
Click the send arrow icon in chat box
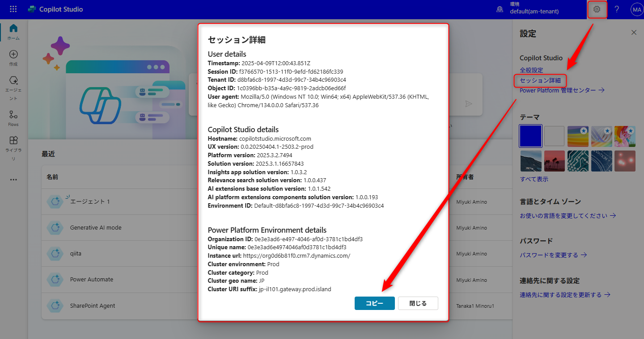(x=468, y=104)
